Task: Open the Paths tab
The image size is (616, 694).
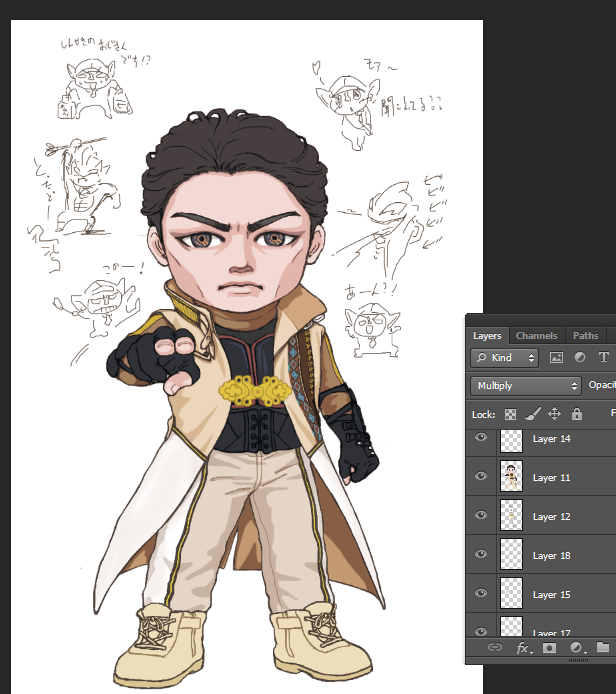Action: click(585, 336)
